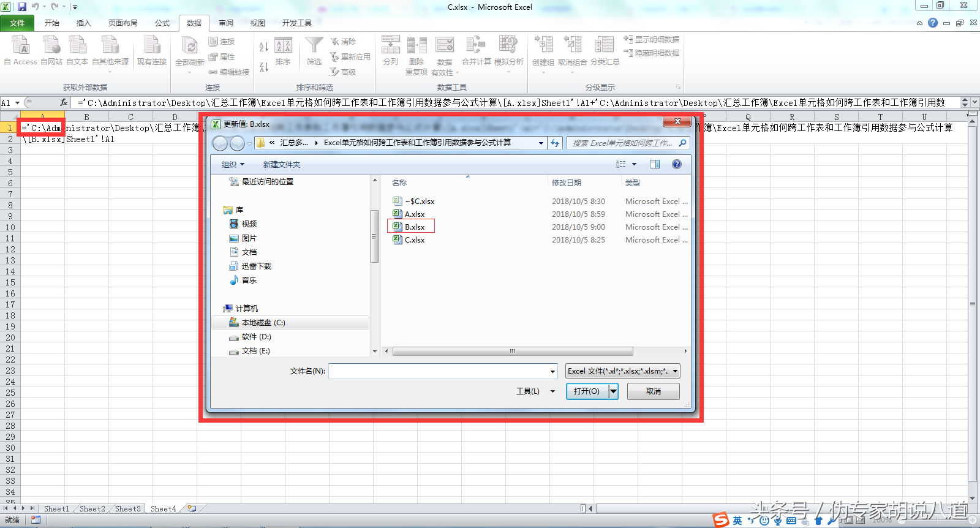This screenshot has width=980, height=528.
Task: Click the Save icon in quick access toolbar
Action: [22, 7]
